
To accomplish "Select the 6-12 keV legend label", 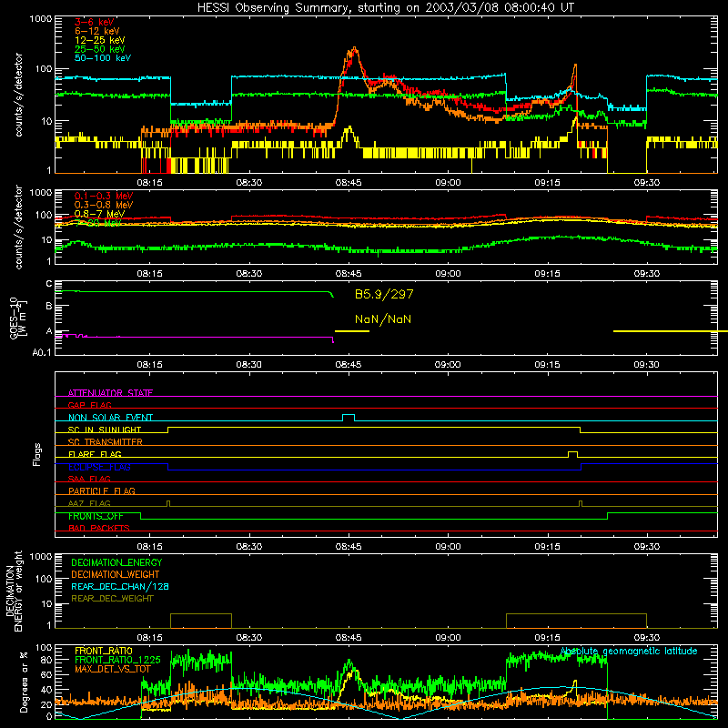I will click(97, 31).
